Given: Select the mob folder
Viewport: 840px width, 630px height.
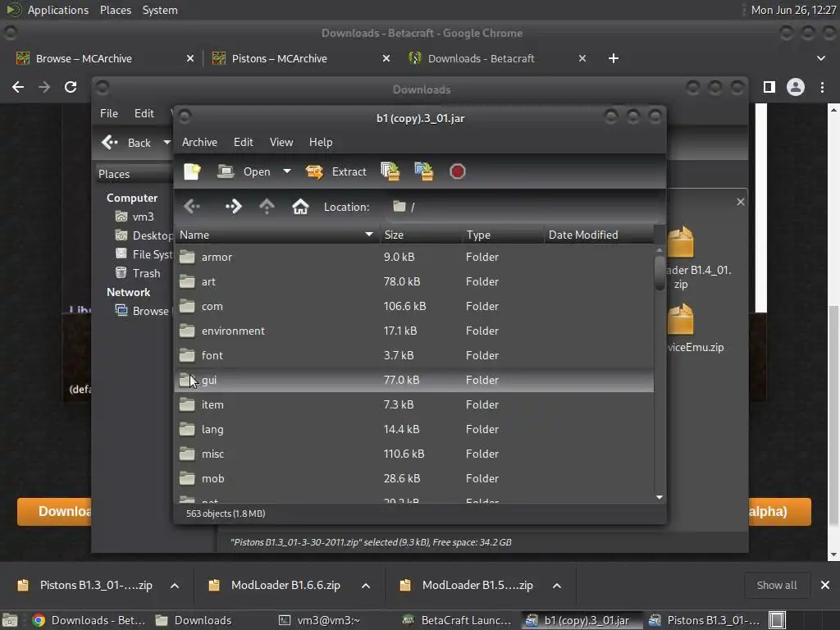Looking at the screenshot, I should point(414,478).
